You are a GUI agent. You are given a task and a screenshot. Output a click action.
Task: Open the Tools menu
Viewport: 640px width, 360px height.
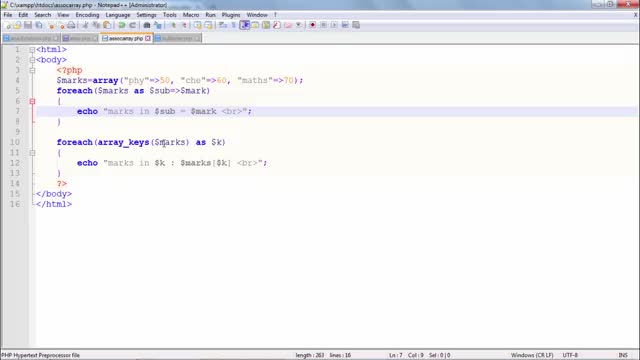point(169,15)
